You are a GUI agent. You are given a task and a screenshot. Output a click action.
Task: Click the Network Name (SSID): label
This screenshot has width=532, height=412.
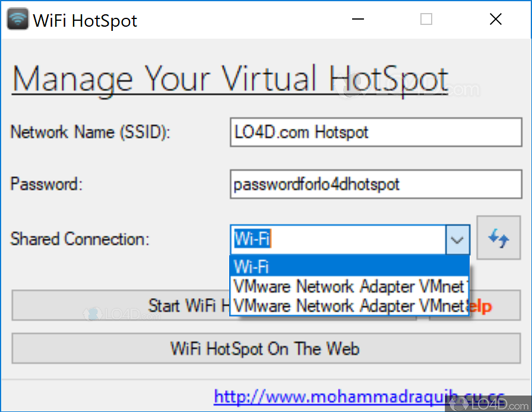click(90, 132)
